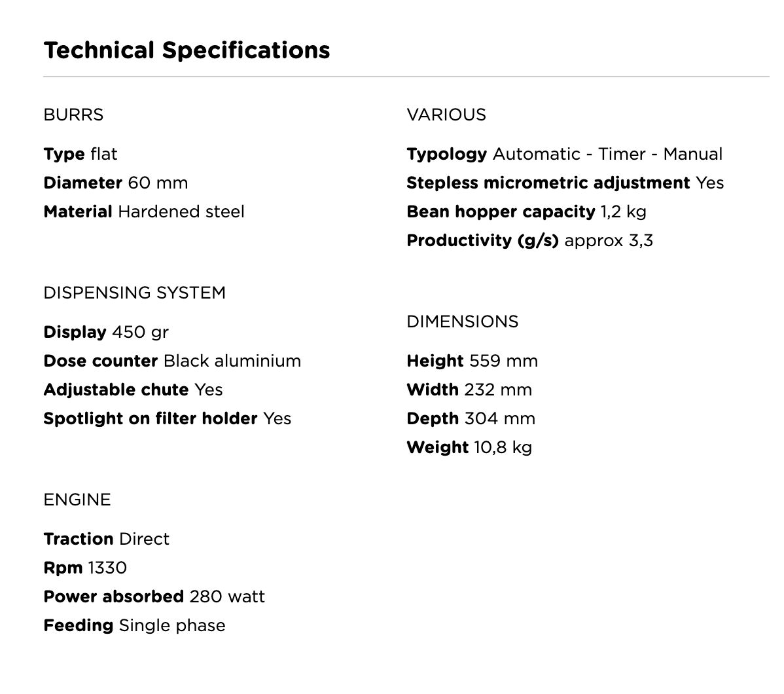
Task: Click the Adjustable chute Yes line
Action: pos(133,390)
